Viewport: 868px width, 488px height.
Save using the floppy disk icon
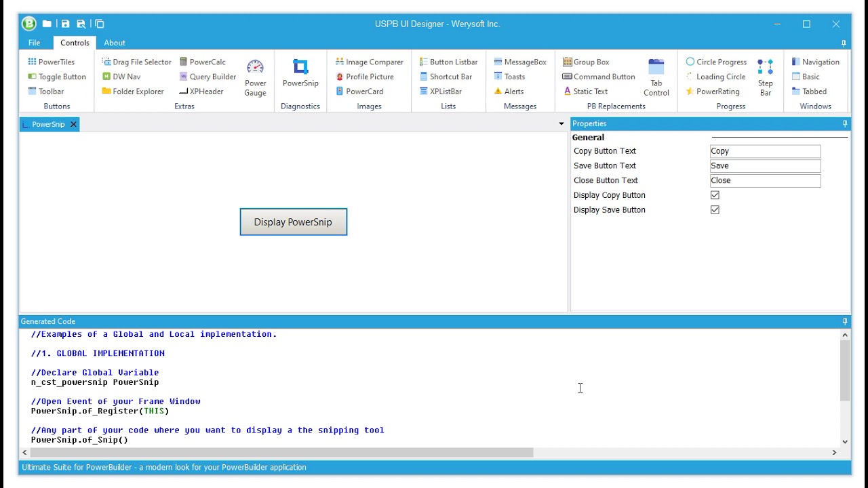click(x=65, y=24)
